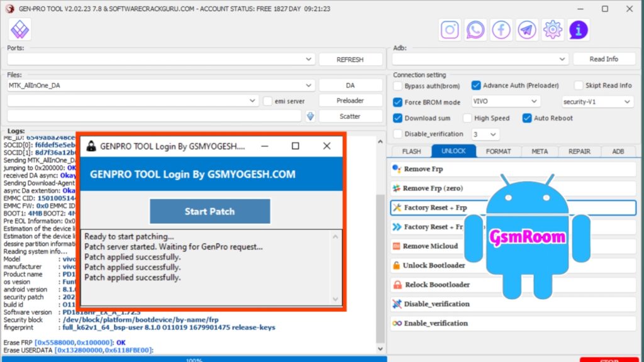The width and height of the screenshot is (644, 362).
Task: Toggle the Auto Reboot checkbox
Action: click(527, 118)
